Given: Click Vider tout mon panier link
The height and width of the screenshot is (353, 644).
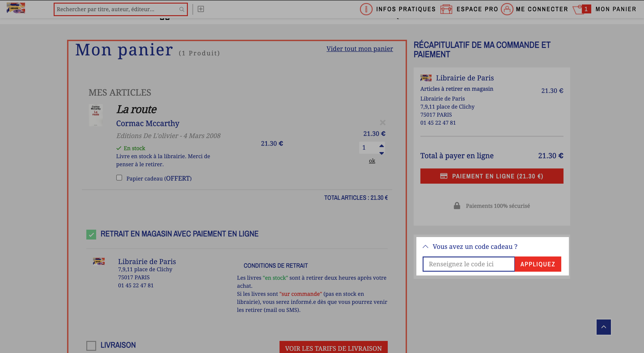Looking at the screenshot, I should (x=360, y=49).
